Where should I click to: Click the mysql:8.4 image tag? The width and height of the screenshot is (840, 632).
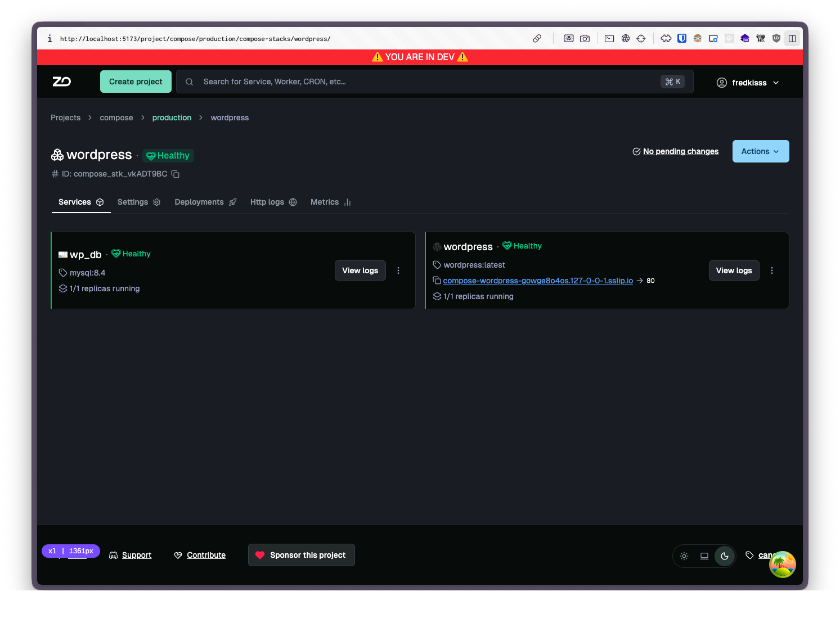click(x=87, y=273)
